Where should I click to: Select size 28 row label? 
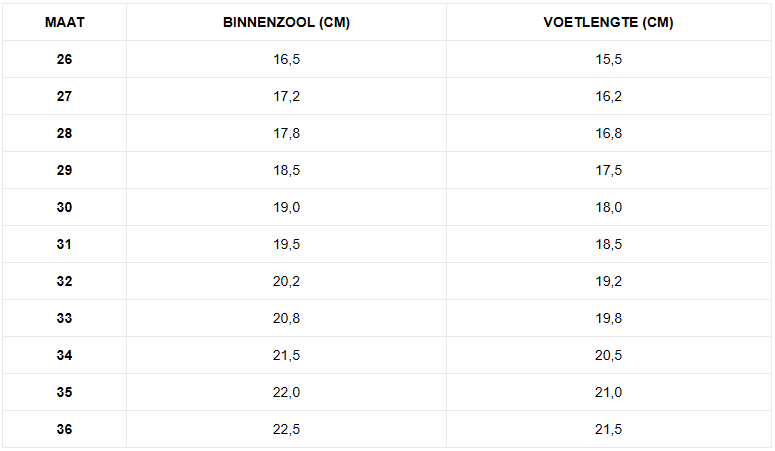click(x=64, y=134)
